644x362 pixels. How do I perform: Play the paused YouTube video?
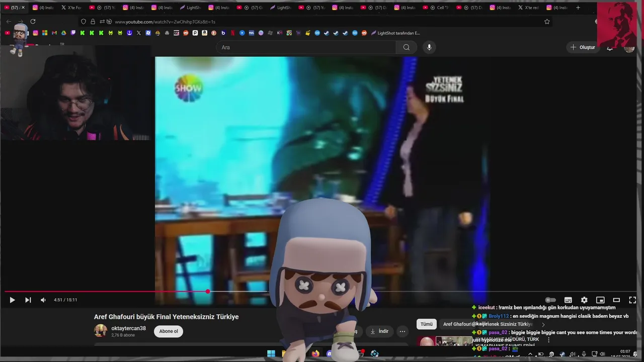(12, 300)
